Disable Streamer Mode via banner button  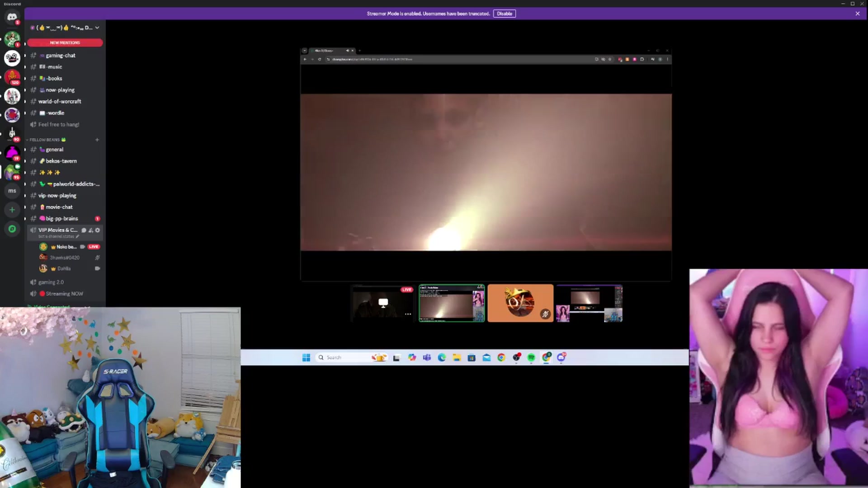coord(505,14)
